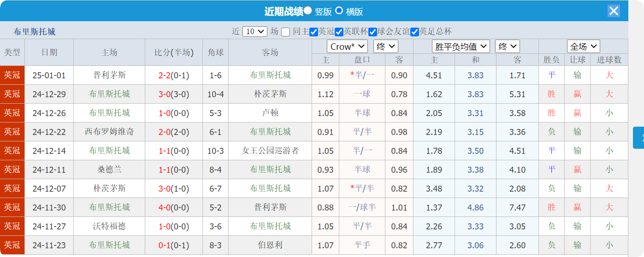Select 伯恩利 away team link
This screenshot has height=257, width=644.
(270, 245)
